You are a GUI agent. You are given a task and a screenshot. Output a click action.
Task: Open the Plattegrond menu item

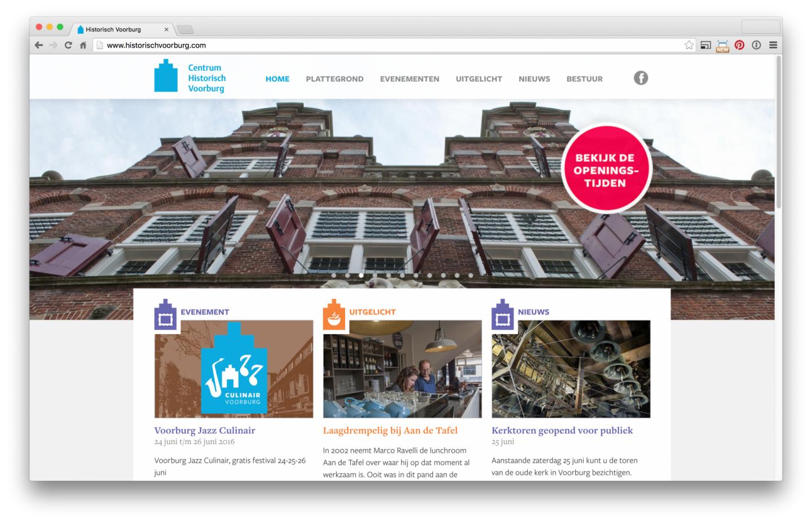click(334, 79)
